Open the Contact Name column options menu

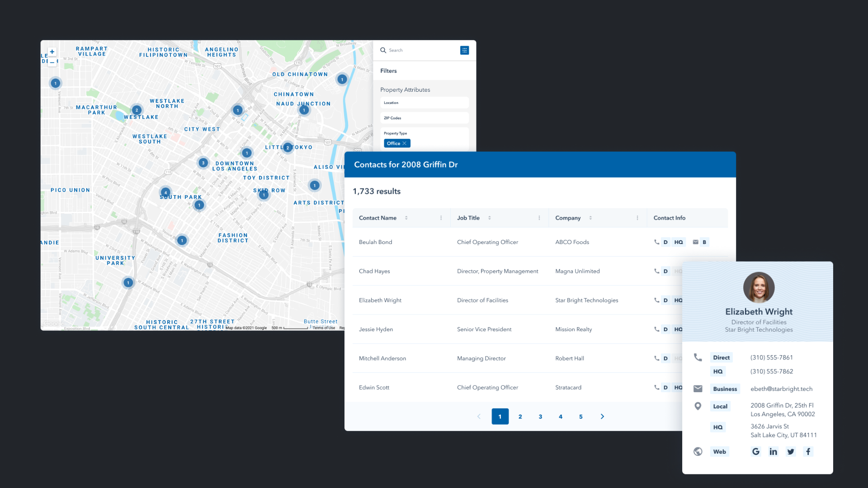click(x=441, y=218)
